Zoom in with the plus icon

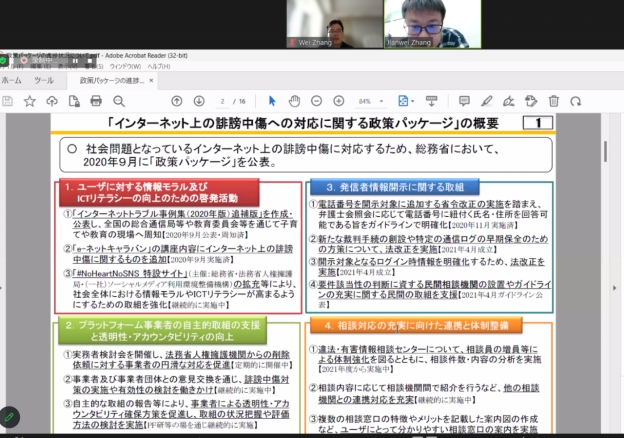(x=338, y=101)
